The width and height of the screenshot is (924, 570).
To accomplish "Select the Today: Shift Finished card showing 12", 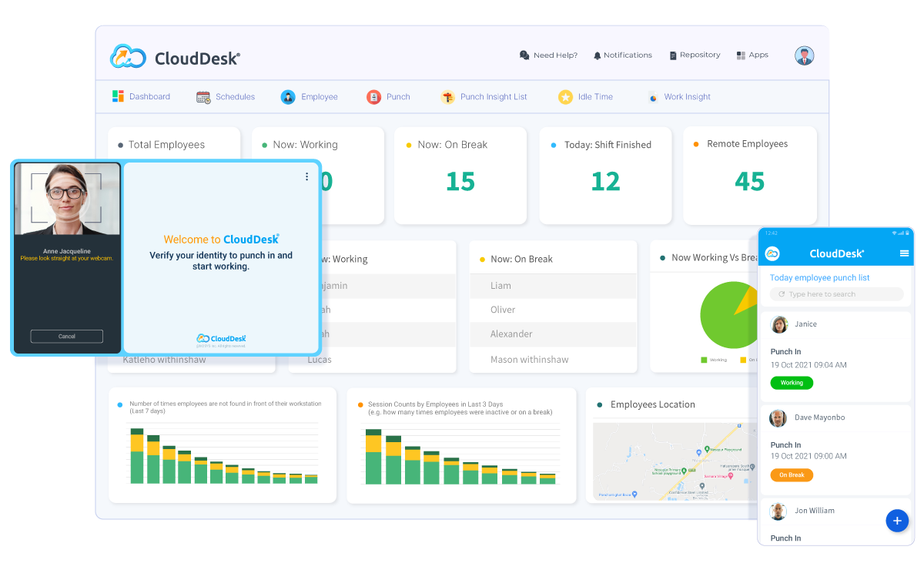I will [605, 176].
